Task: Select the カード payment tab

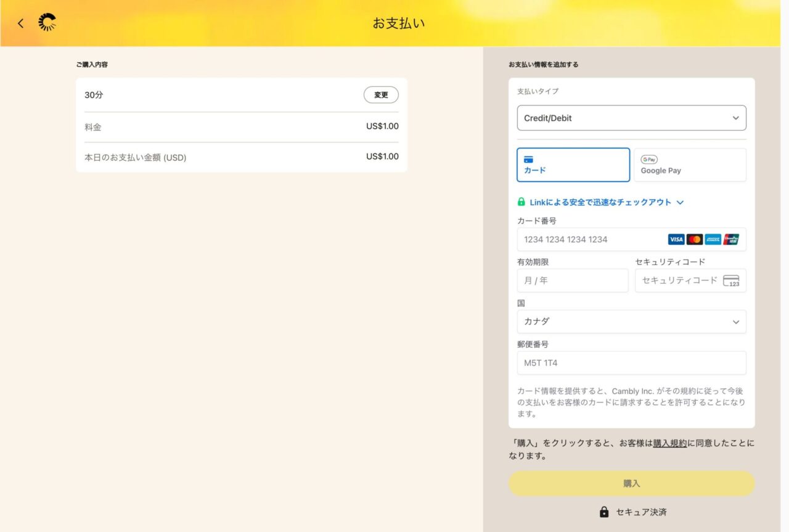Action: pyautogui.click(x=573, y=165)
